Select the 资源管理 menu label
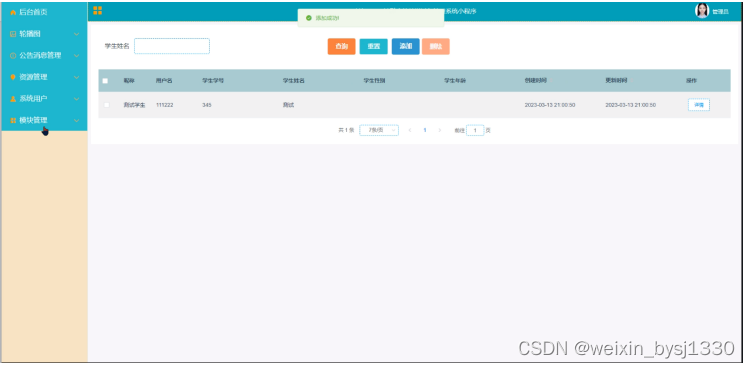The height and width of the screenshot is (368, 750). coord(33,77)
